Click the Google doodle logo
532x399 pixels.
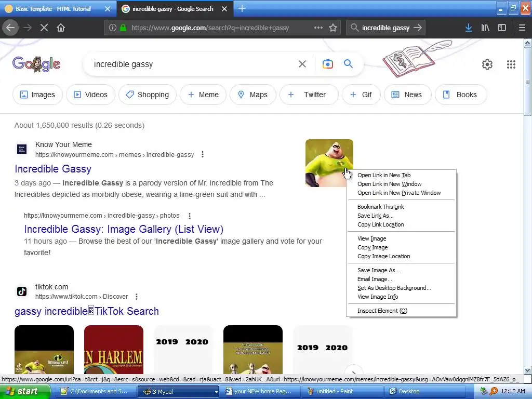[x=36, y=64]
